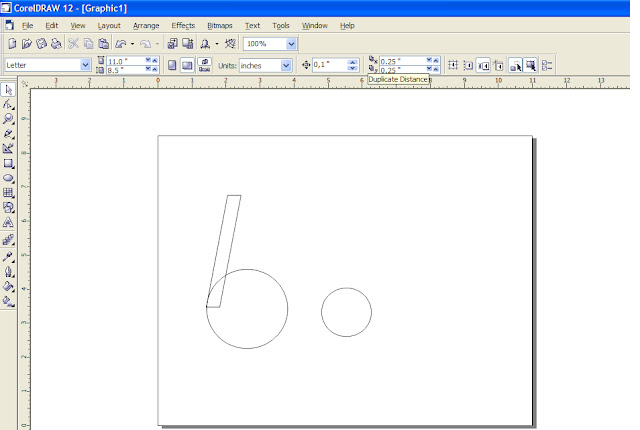Select the Ellipse tool

[x=8, y=178]
